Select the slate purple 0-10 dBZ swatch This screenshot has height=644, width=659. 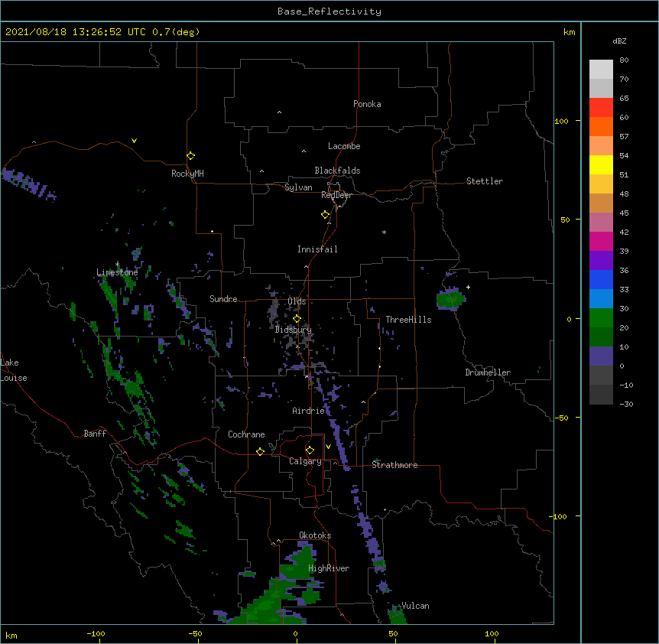coord(601,356)
